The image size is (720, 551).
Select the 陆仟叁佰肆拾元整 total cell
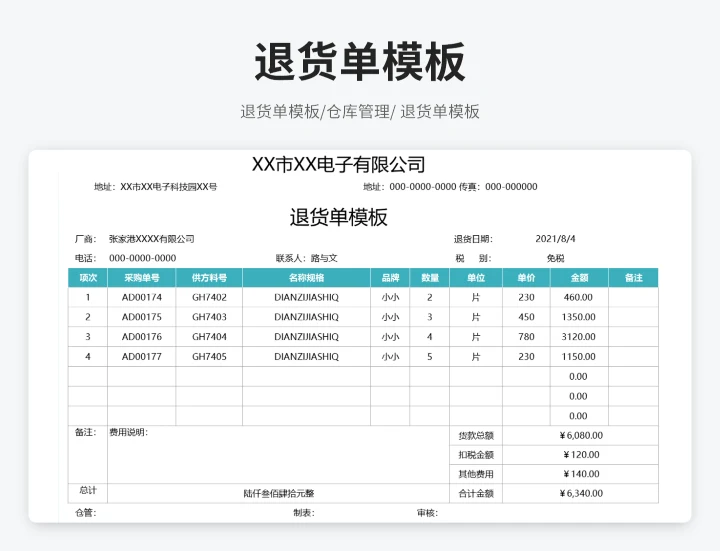point(278,493)
